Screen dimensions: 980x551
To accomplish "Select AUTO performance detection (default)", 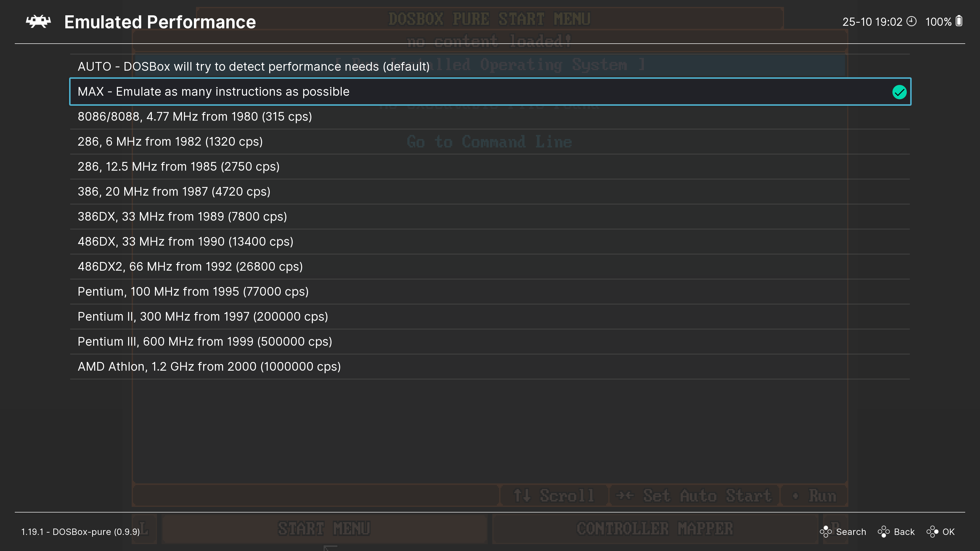I will [490, 67].
